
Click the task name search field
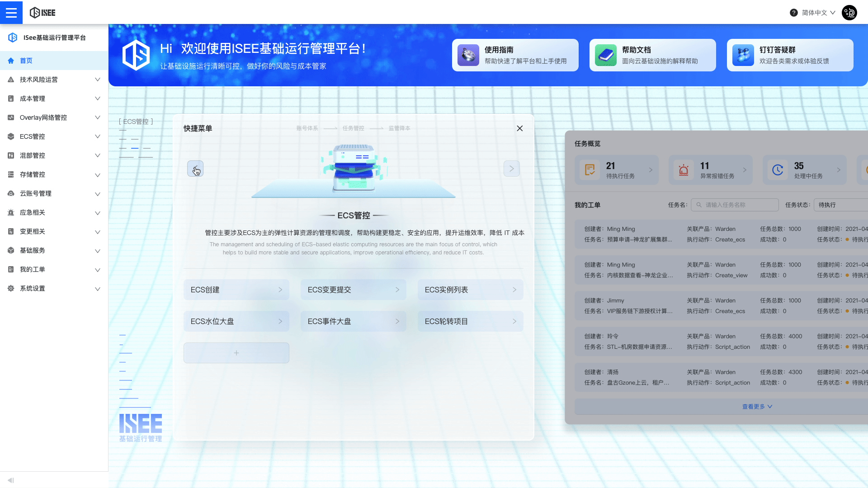(x=735, y=205)
